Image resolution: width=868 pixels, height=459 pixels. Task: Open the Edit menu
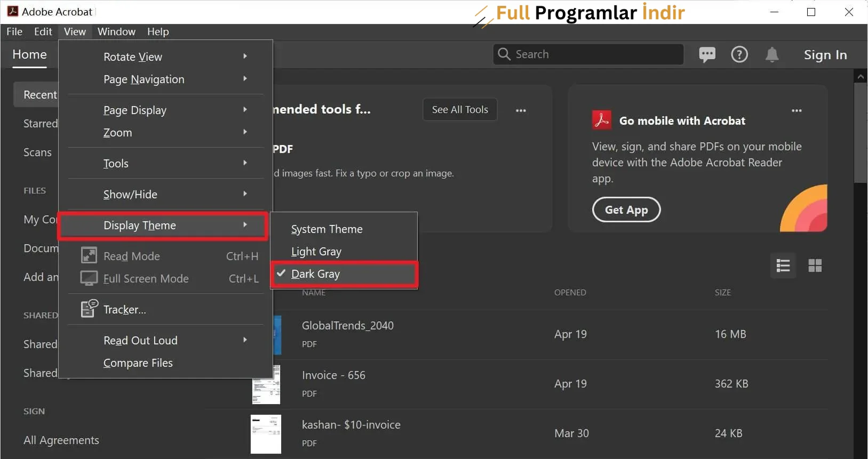coord(43,31)
